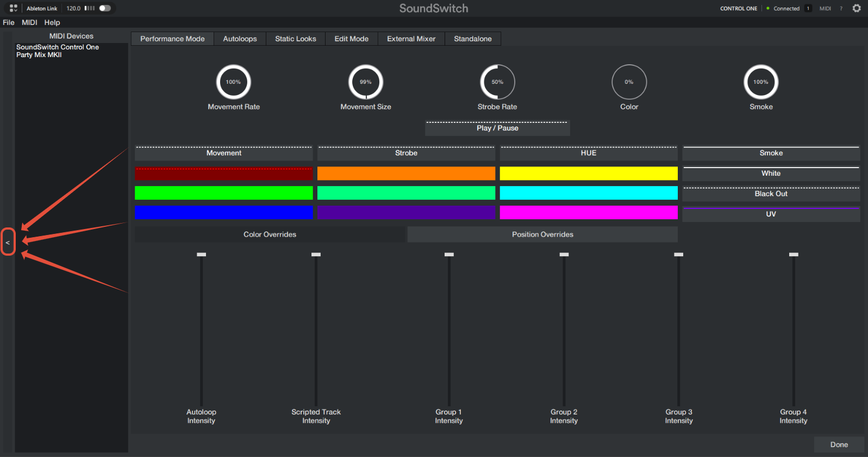
Task: Click the Group 4 Intensity fader handle
Action: [x=794, y=255]
